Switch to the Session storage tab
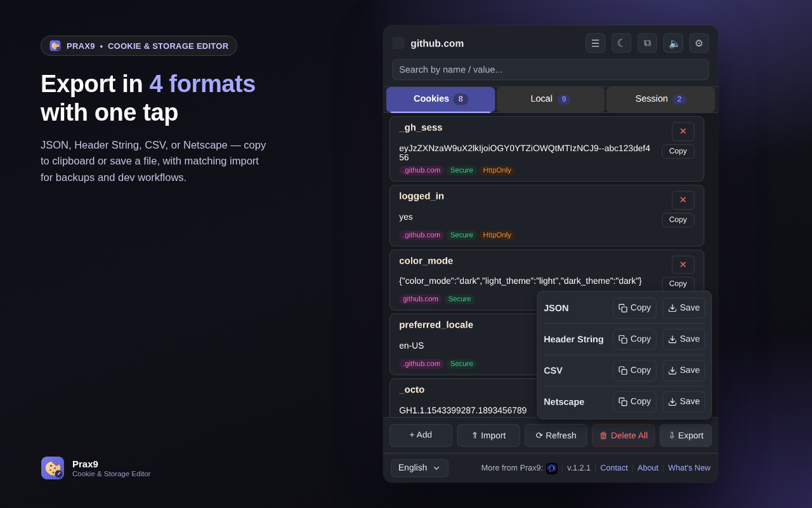Viewport: 812px width, 508px height. (660, 100)
